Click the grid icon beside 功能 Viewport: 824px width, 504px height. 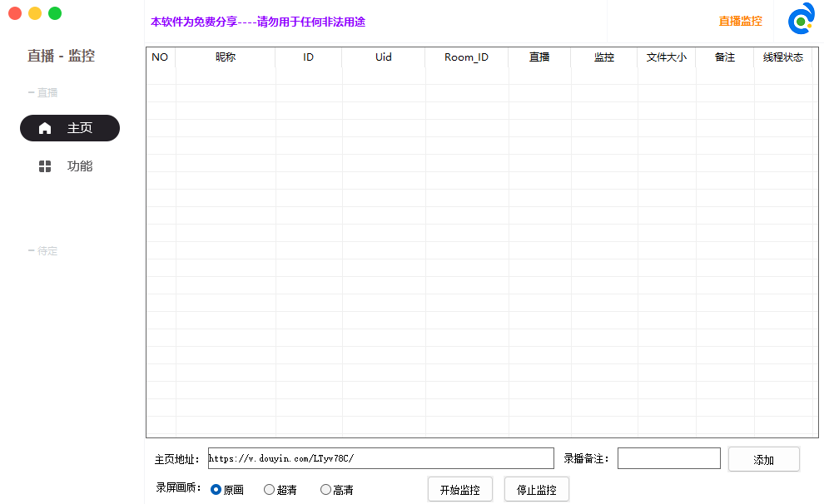click(x=45, y=166)
